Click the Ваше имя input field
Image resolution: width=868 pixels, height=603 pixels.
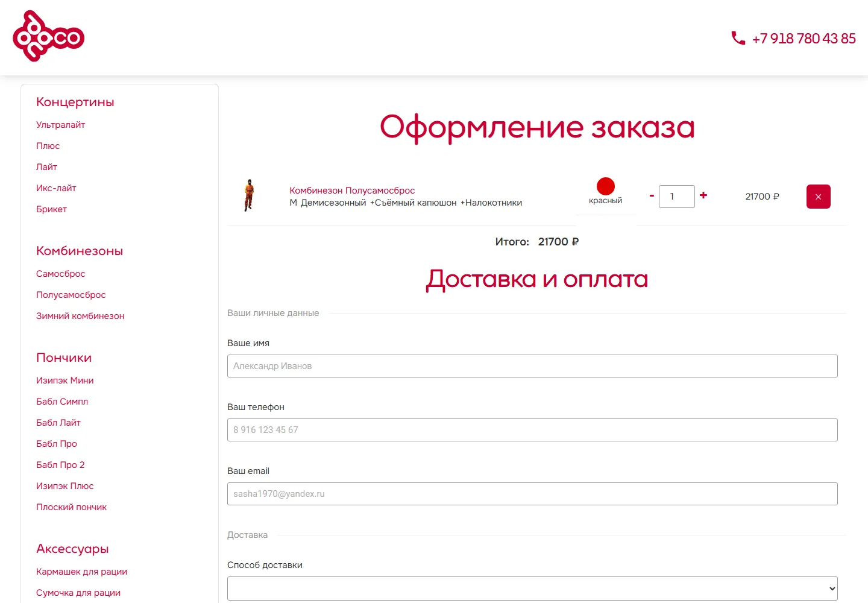(532, 366)
